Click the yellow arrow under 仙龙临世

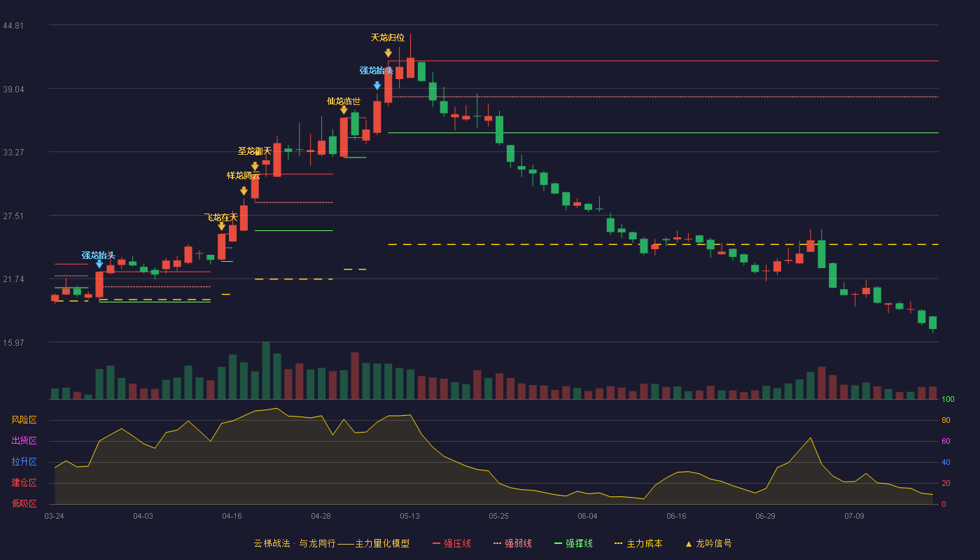(x=344, y=110)
